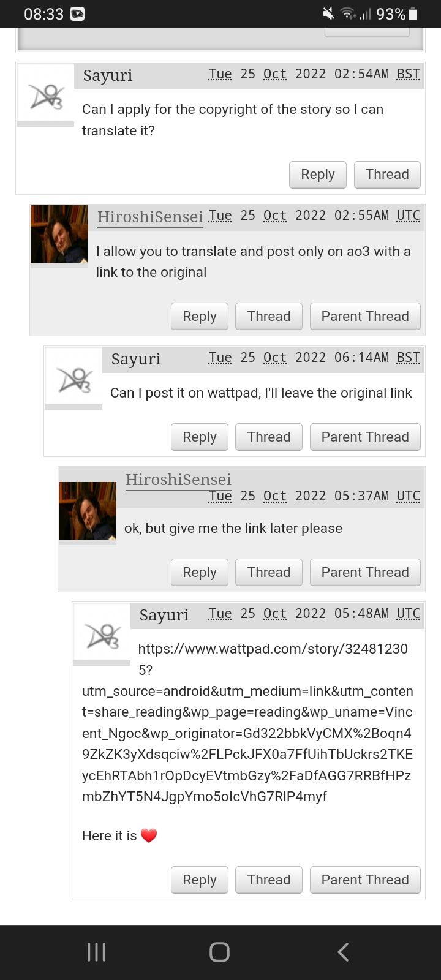Open HiroshiSensei's avatar on 05:37AM comment
Viewport: 441px width, 980px height.
click(88, 511)
